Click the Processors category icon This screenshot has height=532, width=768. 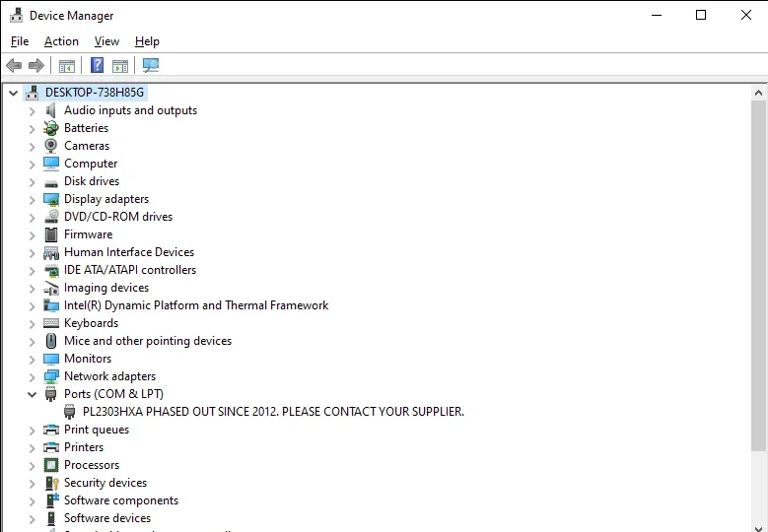(51, 465)
